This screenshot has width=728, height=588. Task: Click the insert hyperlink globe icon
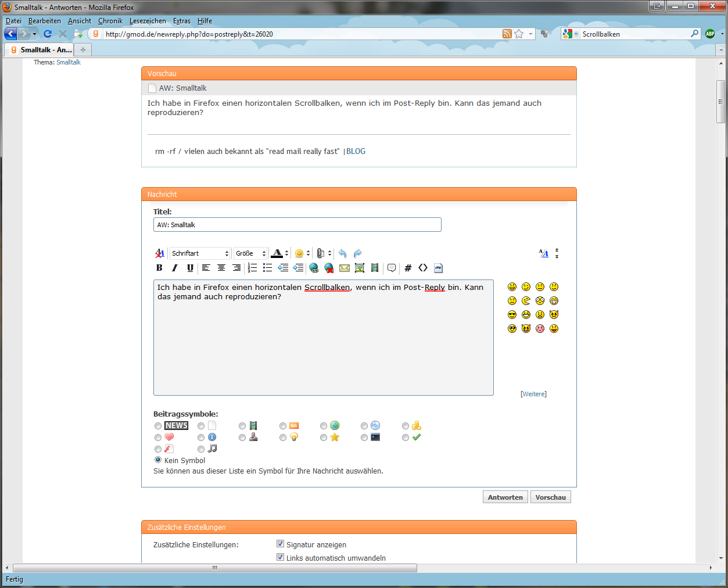tap(314, 268)
